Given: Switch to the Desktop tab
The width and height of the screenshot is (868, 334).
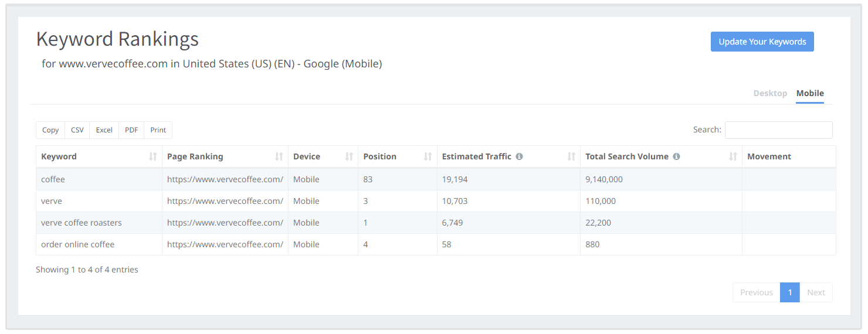Looking at the screenshot, I should [770, 93].
